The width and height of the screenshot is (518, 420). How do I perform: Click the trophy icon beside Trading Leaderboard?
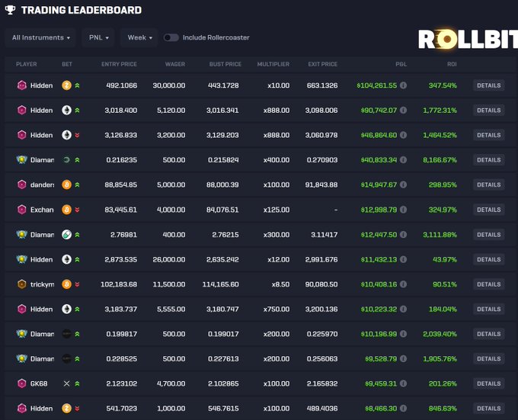10,10
